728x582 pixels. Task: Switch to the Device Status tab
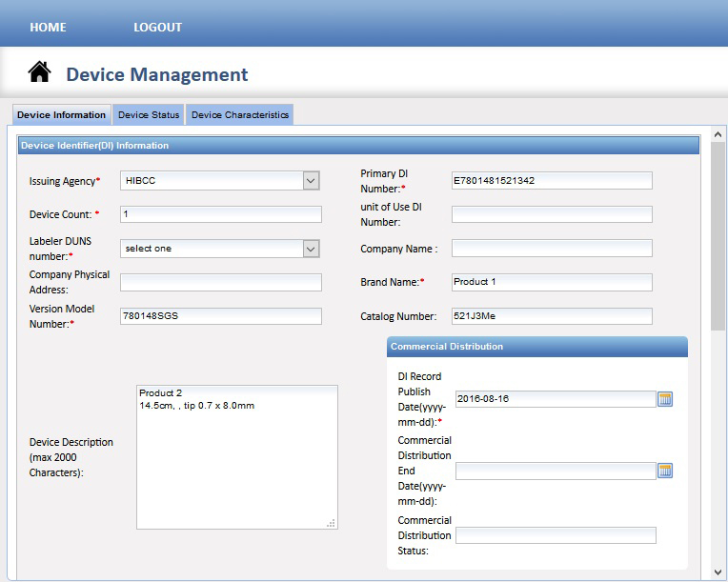(149, 114)
